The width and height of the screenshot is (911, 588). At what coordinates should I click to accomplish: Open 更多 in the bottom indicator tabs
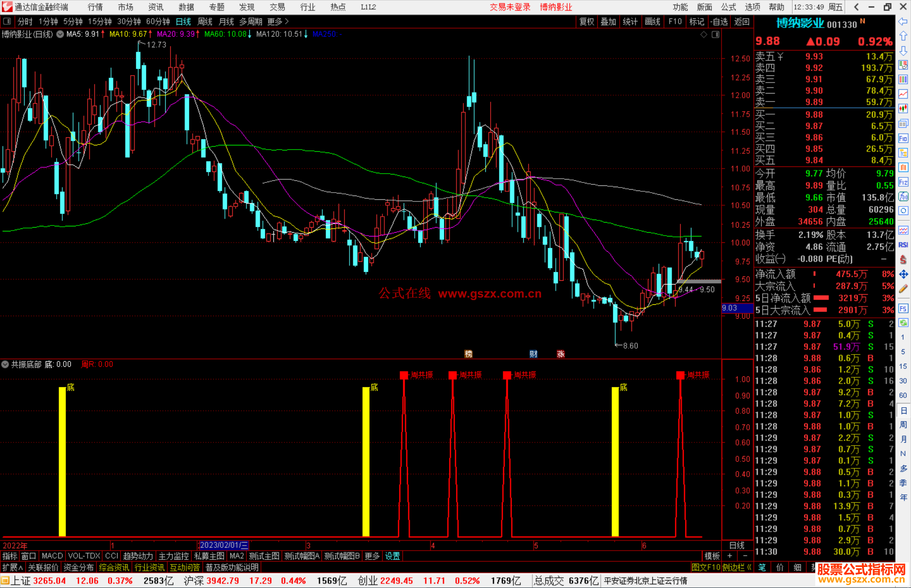pos(372,556)
